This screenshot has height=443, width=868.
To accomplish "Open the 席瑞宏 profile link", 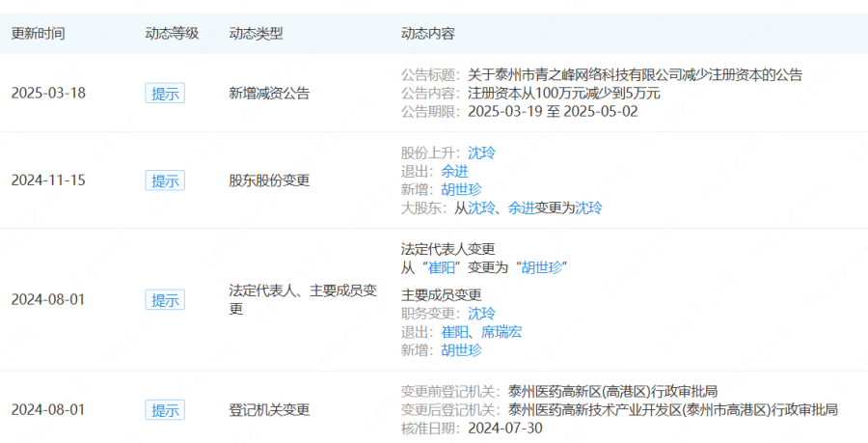I will 502,332.
